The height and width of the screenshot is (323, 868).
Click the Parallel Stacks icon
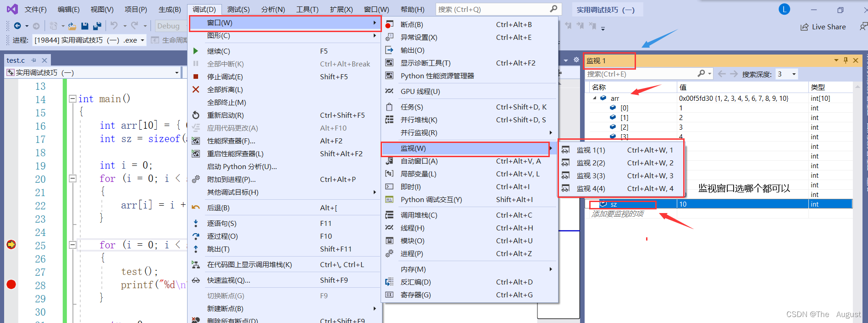pos(389,120)
